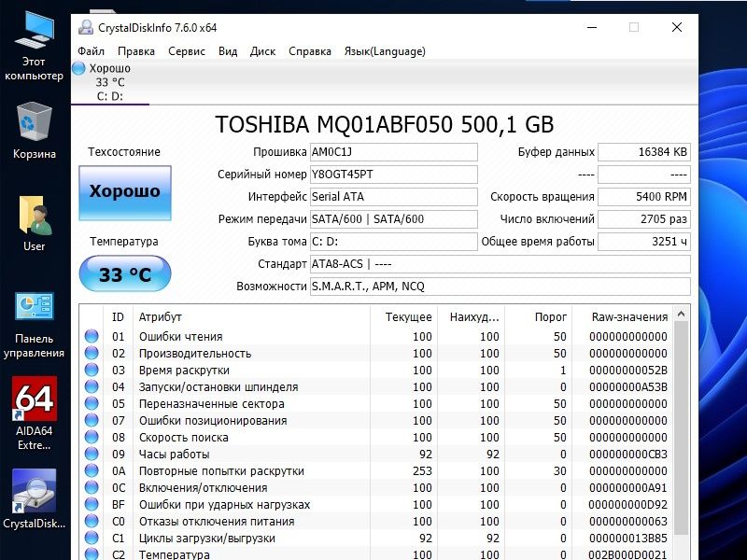Click the blue status orb on the disk tab
This screenshot has width=747, height=560.
point(78,68)
